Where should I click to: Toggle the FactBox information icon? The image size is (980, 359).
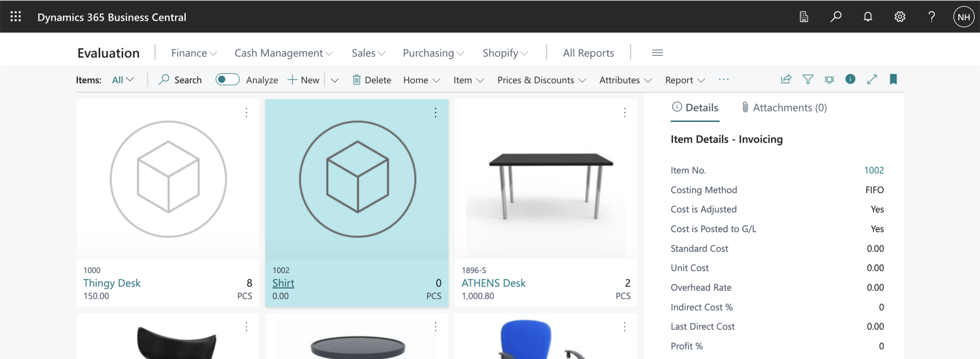pos(850,79)
